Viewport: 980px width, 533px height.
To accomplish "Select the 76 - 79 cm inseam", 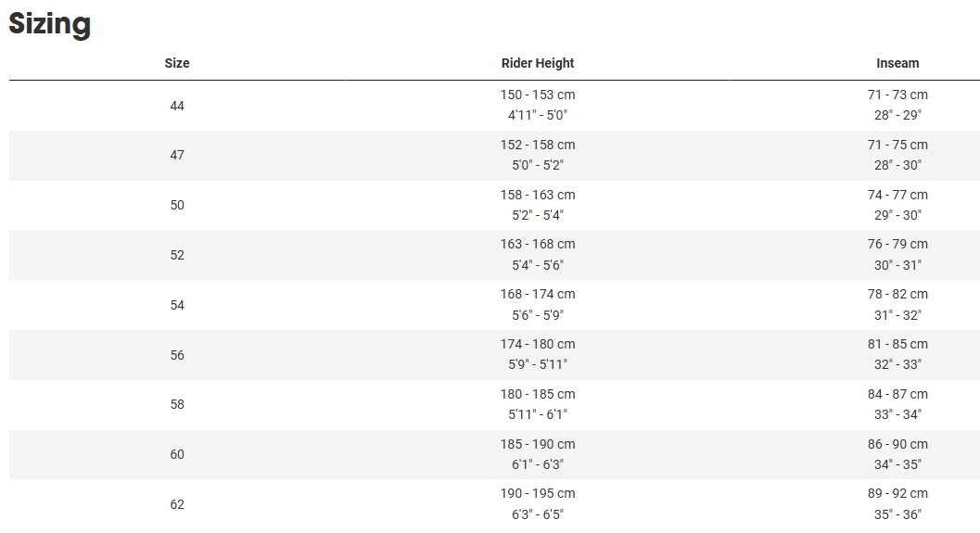I will 897,244.
